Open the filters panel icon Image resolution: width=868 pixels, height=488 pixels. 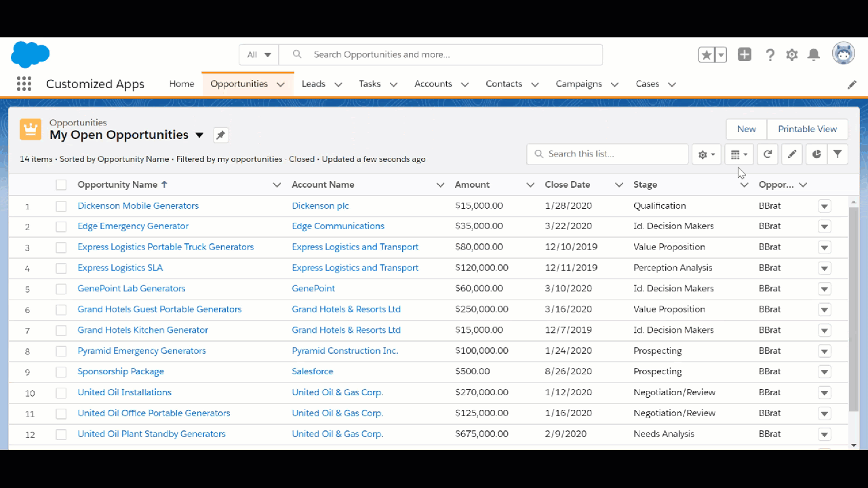[837, 154]
